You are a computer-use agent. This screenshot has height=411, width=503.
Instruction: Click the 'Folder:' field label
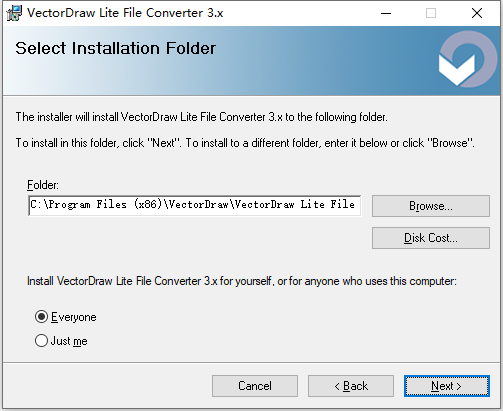click(43, 185)
